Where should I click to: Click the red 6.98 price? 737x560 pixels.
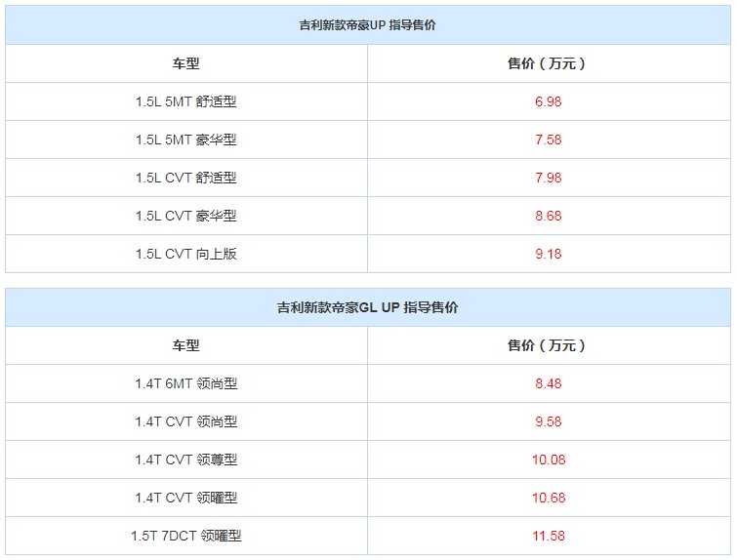coord(548,101)
